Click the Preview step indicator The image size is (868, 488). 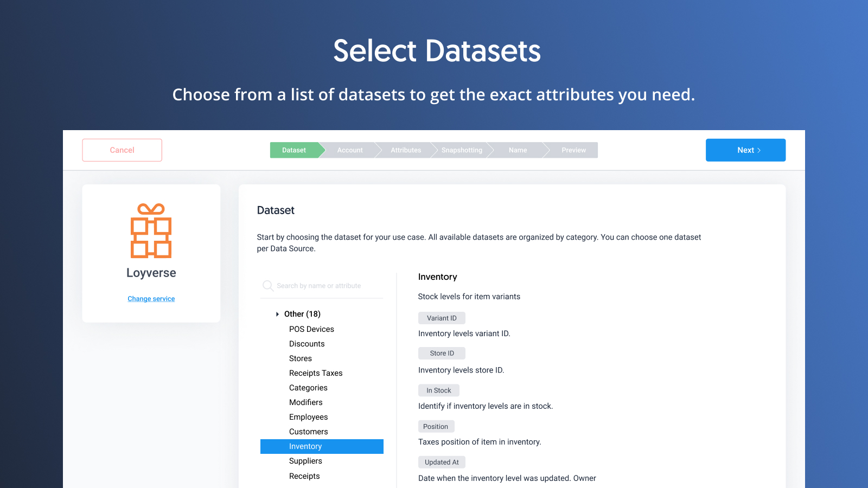(573, 150)
